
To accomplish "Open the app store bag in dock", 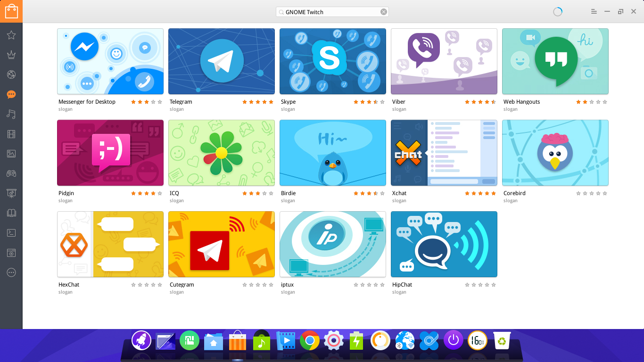I will 238,341.
